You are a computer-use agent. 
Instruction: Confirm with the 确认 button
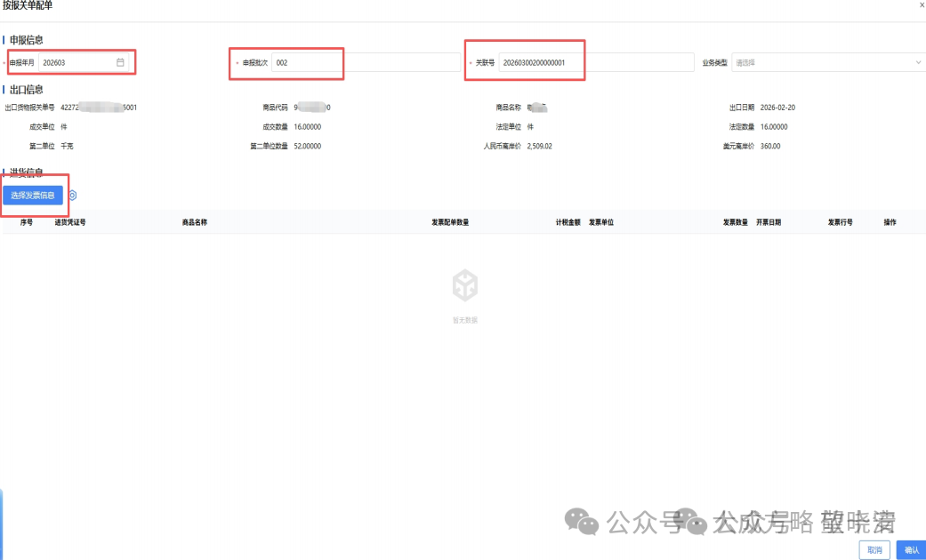[911, 550]
